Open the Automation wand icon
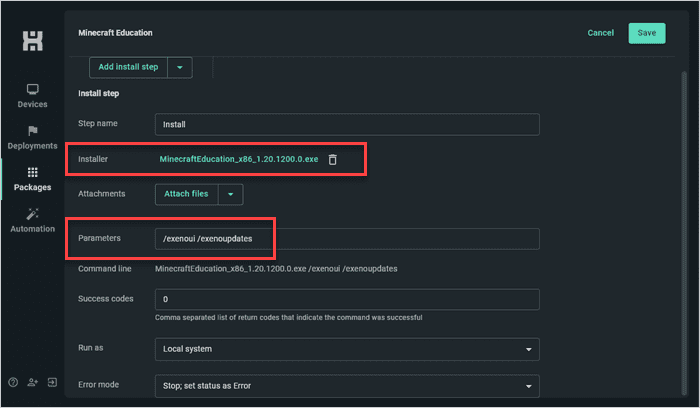Screen dimensions: 700x408 pyautogui.click(x=33, y=214)
